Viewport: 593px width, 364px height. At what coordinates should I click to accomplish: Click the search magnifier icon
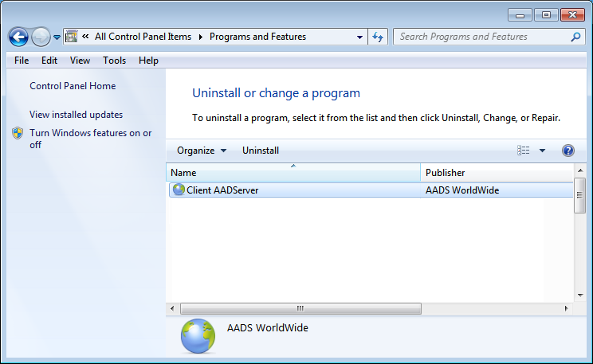click(576, 37)
